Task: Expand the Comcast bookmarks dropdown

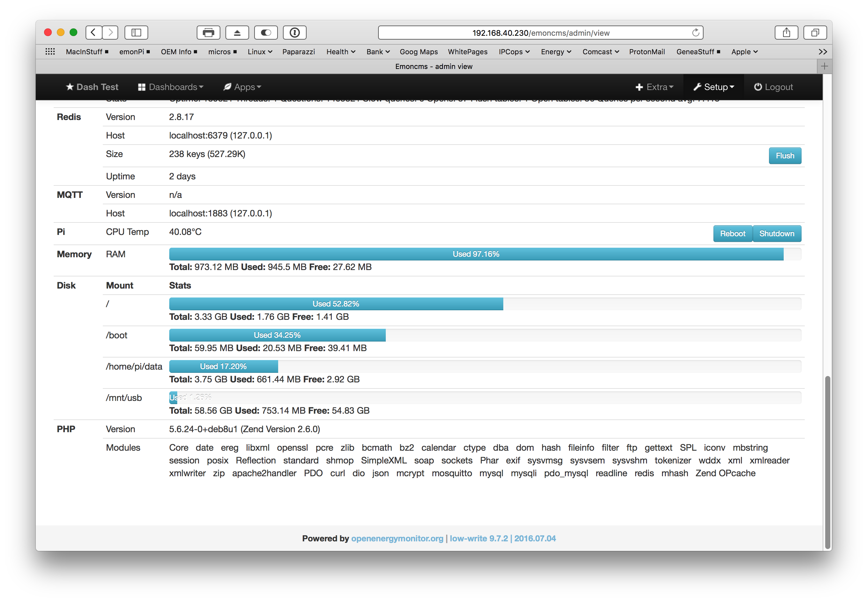Action: click(x=600, y=52)
